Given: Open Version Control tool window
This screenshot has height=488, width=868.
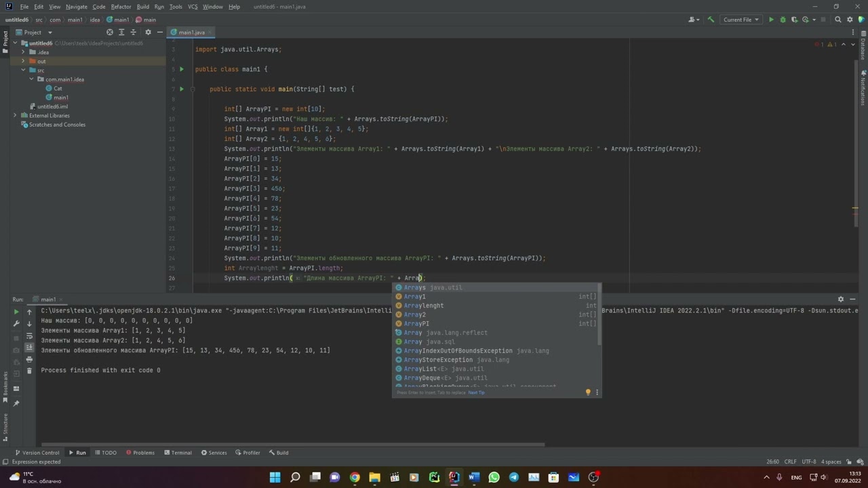Looking at the screenshot, I should (x=37, y=453).
